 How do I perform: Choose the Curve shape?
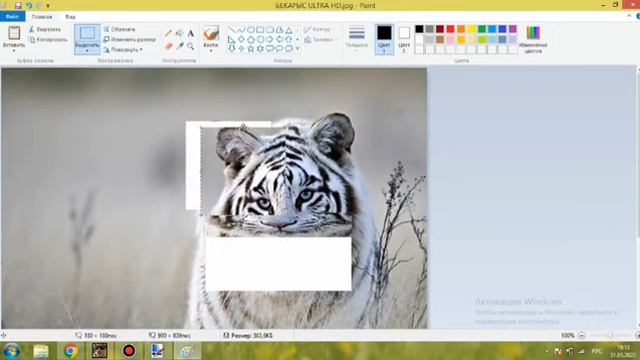click(x=241, y=30)
